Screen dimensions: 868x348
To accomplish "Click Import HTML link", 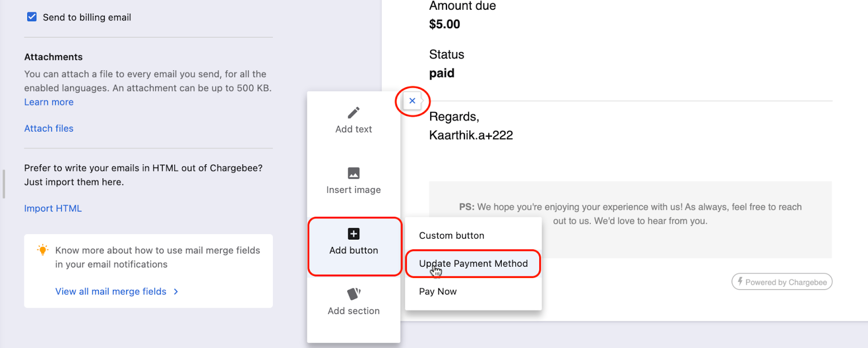I will (53, 209).
